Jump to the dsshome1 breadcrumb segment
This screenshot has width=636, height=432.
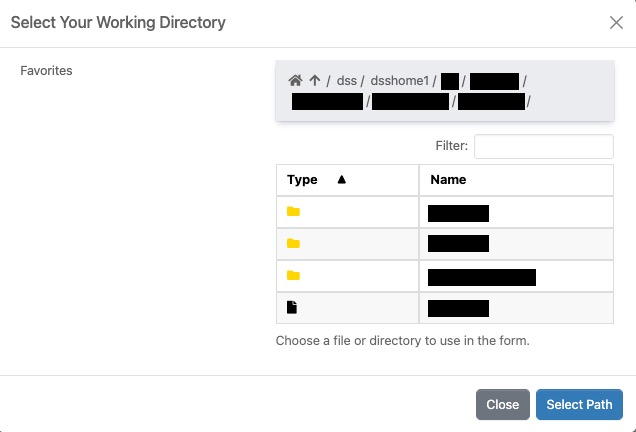coord(398,81)
